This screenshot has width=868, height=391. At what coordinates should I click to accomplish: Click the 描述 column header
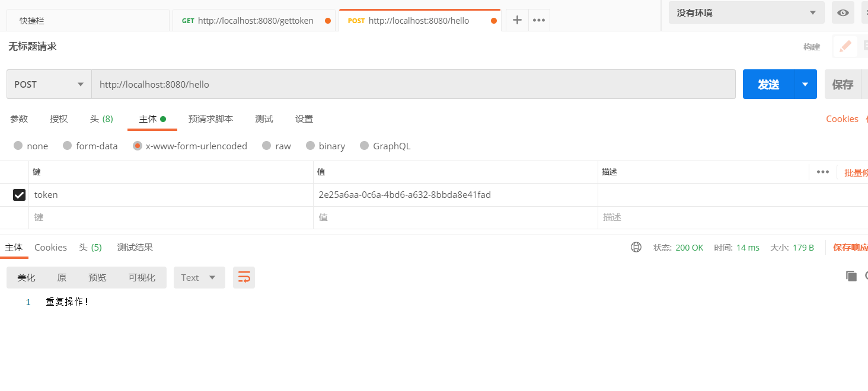click(x=609, y=172)
